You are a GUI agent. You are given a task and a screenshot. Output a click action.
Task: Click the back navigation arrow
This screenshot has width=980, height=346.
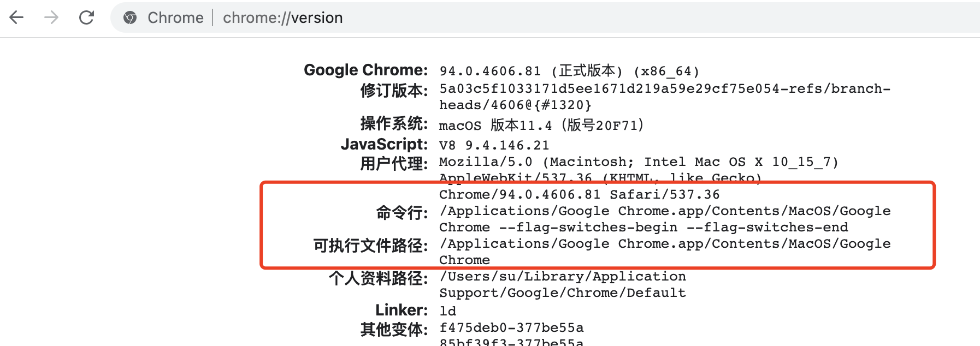tap(17, 17)
